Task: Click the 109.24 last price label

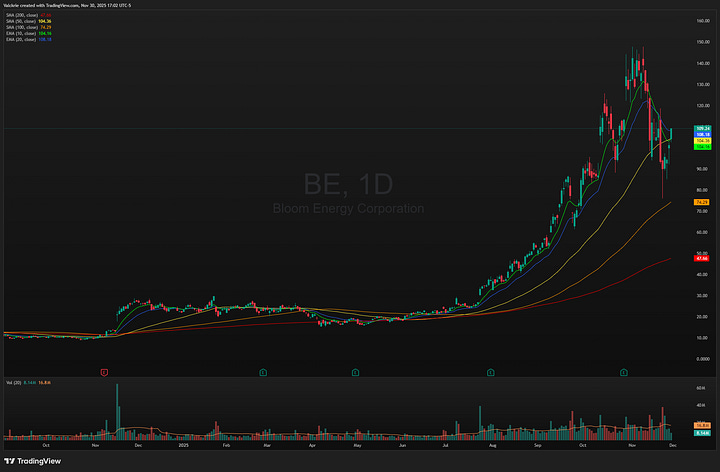Action: pos(703,129)
